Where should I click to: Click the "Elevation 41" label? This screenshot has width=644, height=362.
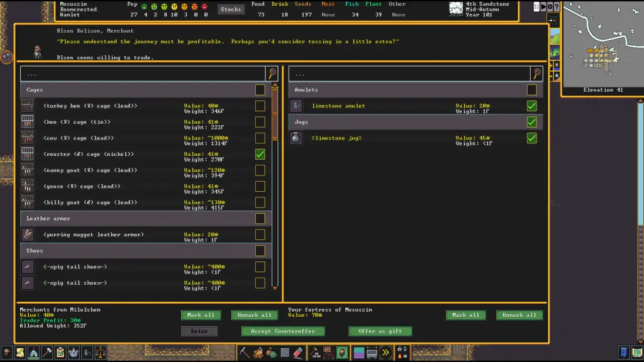tap(603, 89)
